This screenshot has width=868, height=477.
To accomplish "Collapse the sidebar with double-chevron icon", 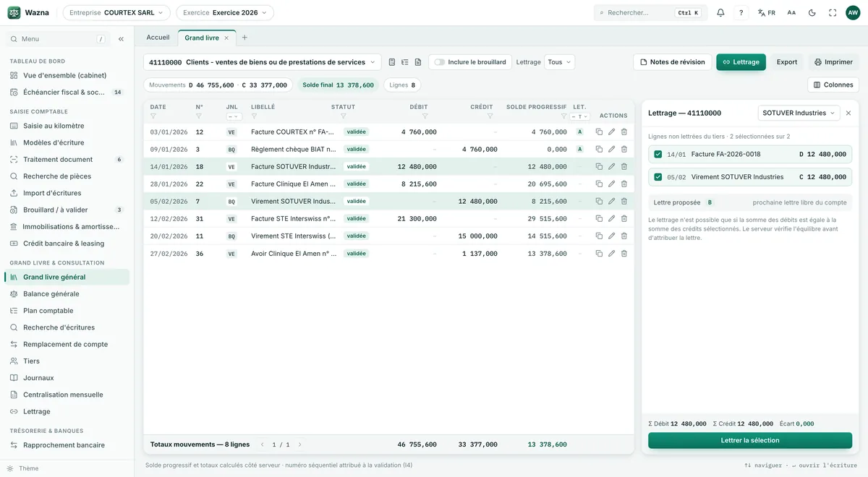I will pyautogui.click(x=121, y=39).
